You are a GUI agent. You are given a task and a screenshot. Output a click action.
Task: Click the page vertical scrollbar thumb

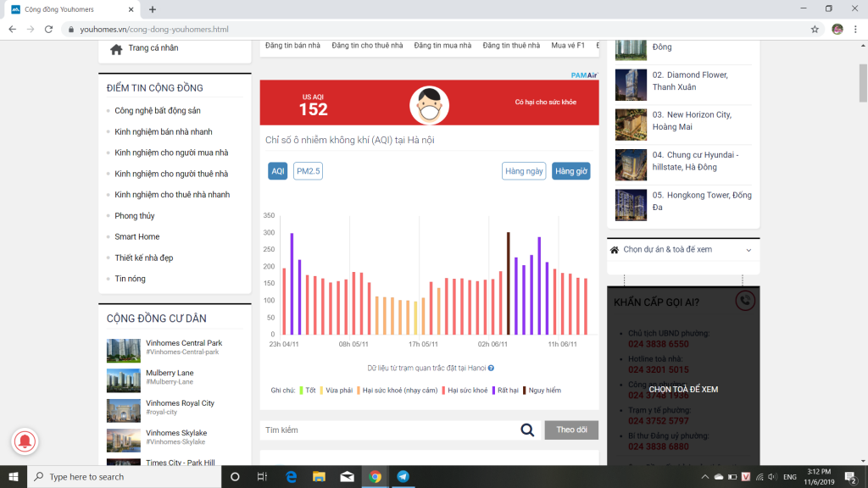coord(863,83)
